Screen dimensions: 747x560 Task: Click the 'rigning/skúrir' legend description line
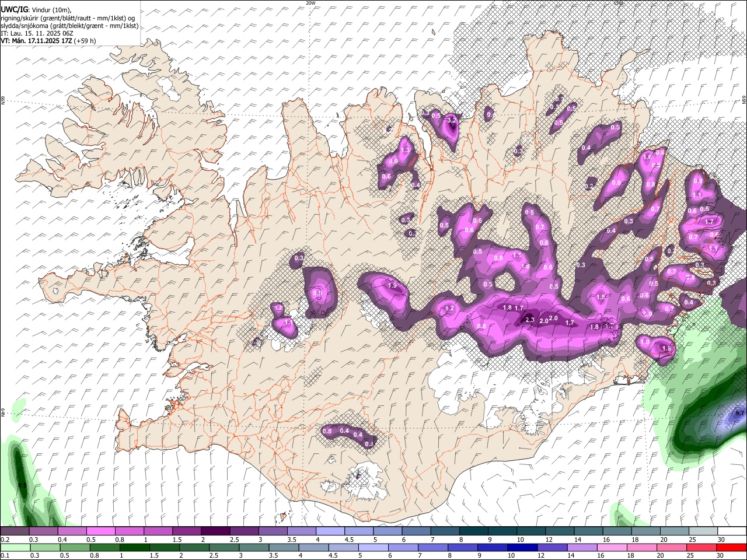click(x=67, y=18)
